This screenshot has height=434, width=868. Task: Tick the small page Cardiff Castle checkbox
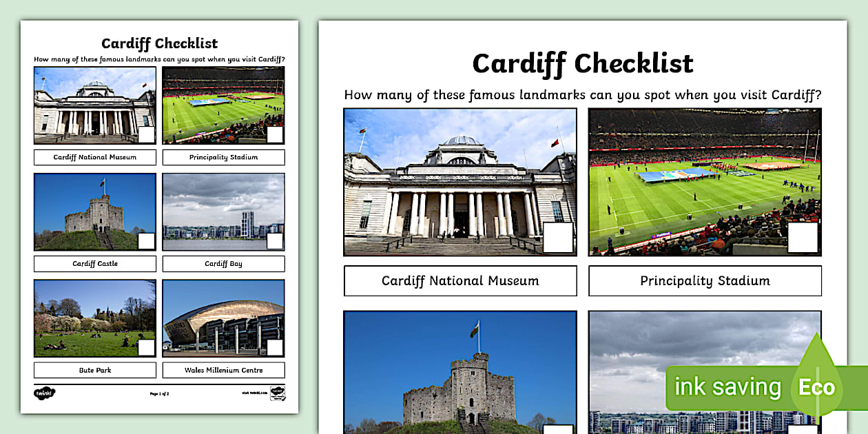click(146, 241)
